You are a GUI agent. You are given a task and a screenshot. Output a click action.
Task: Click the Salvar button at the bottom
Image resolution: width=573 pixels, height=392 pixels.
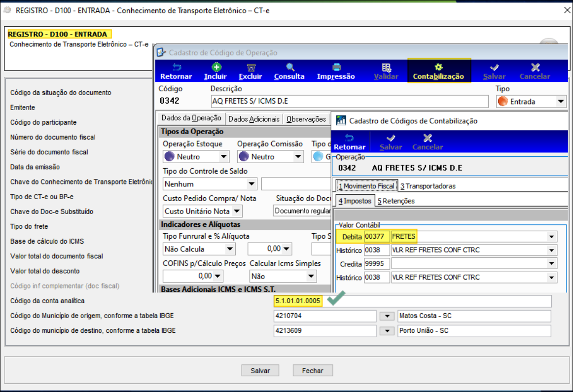coord(260,371)
